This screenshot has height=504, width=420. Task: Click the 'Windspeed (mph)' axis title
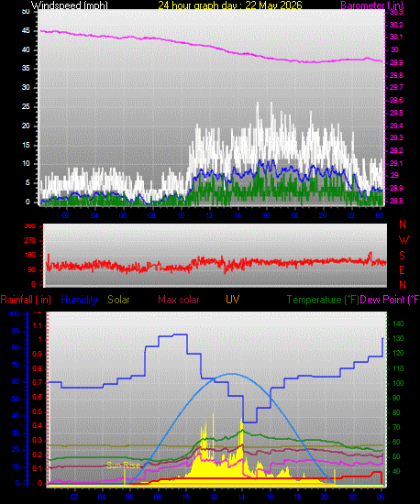tap(70, 5)
